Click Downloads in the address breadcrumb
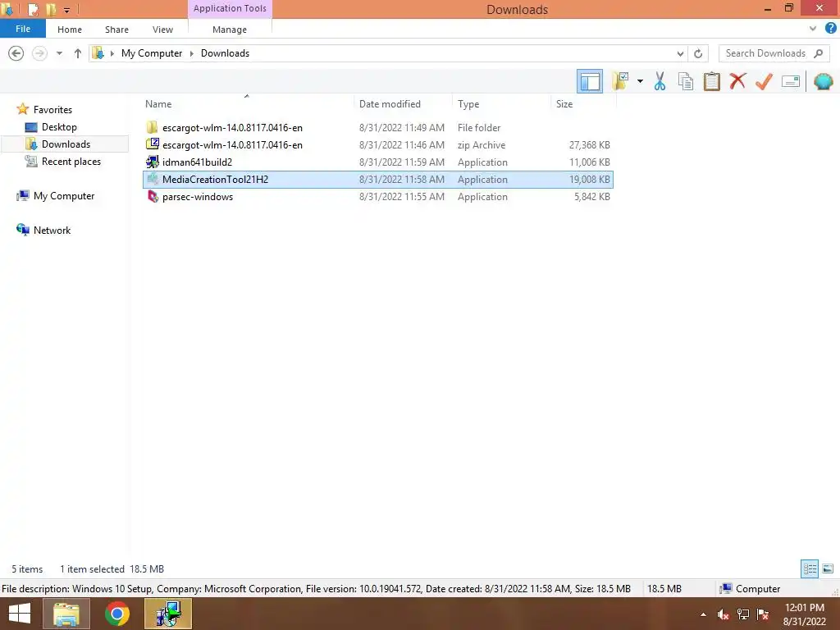The height and width of the screenshot is (630, 840). [x=225, y=53]
